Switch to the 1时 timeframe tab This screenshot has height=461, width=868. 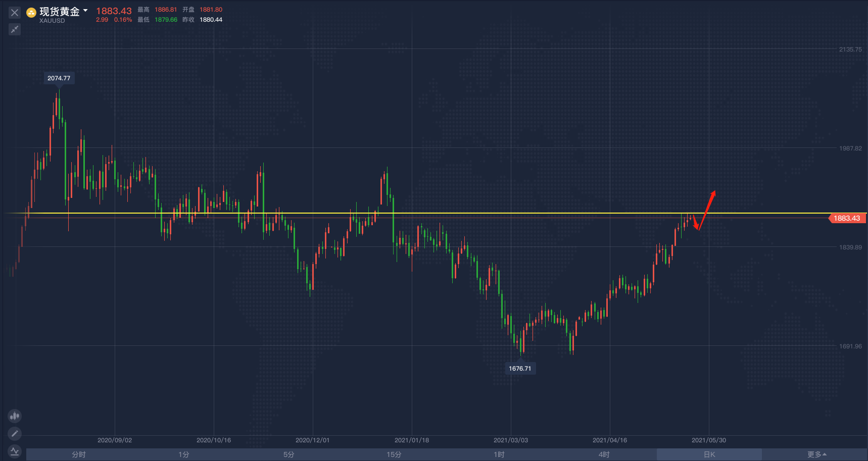pos(499,454)
